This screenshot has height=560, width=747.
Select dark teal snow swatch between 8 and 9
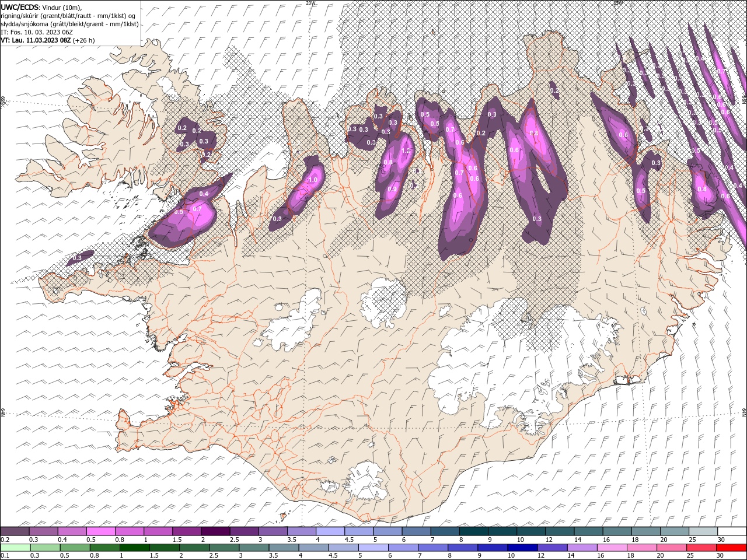tap(473, 531)
